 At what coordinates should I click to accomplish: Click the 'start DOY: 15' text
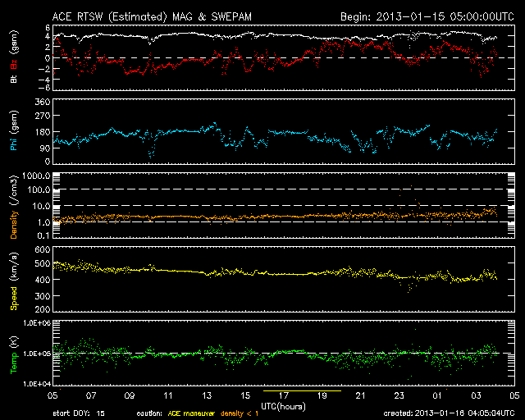pyautogui.click(x=79, y=413)
